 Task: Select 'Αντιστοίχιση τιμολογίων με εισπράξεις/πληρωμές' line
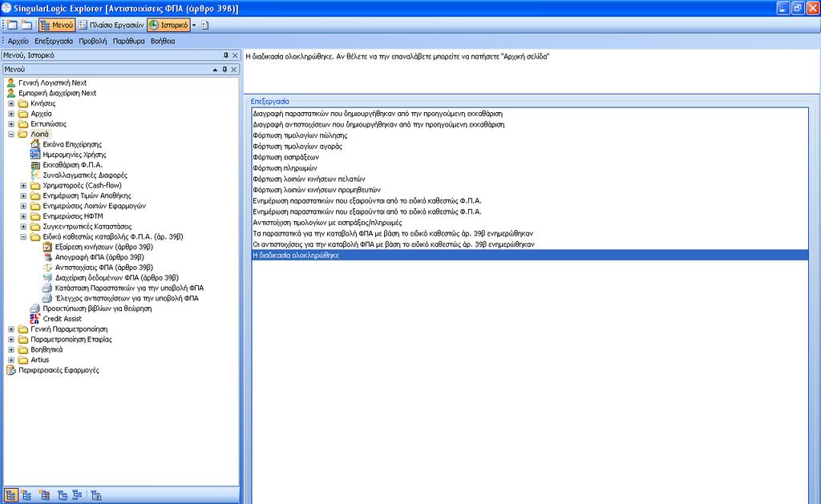pyautogui.click(x=530, y=223)
